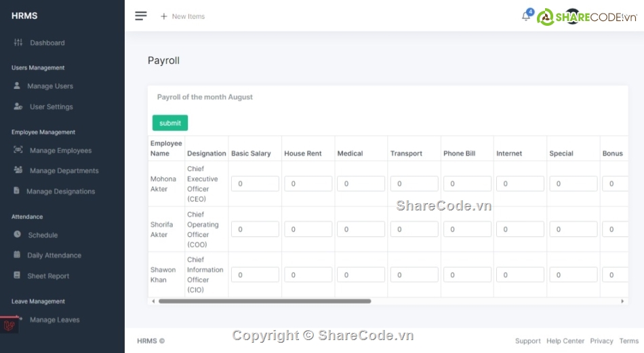Click the Manage Employees badge icon
Viewport: 644px width, 353px height.
18,150
